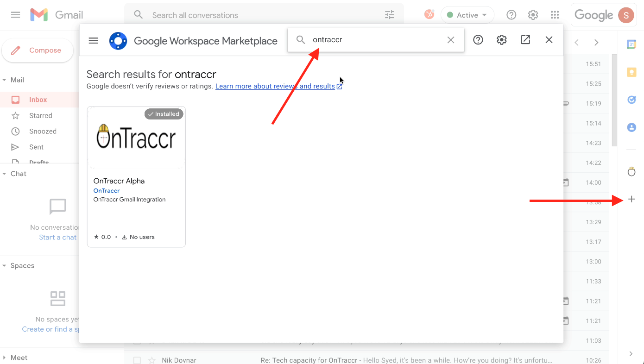644x364 pixels.
Task: Open Gmail support help icon
Action: (x=511, y=15)
